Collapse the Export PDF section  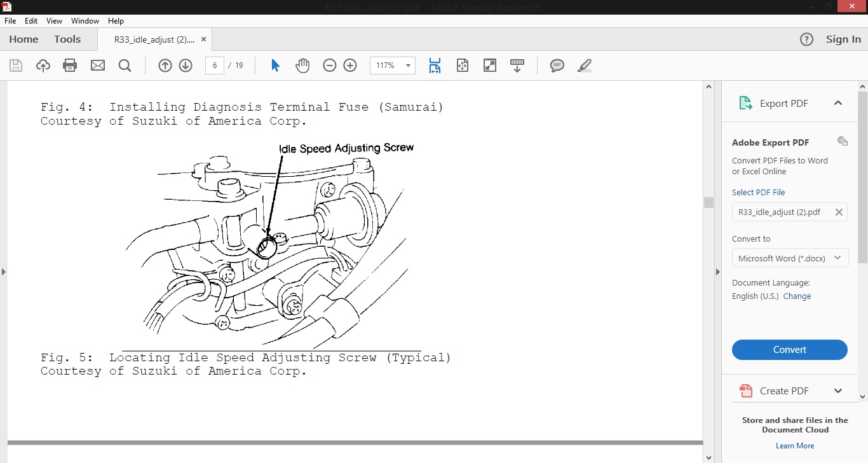tap(837, 103)
